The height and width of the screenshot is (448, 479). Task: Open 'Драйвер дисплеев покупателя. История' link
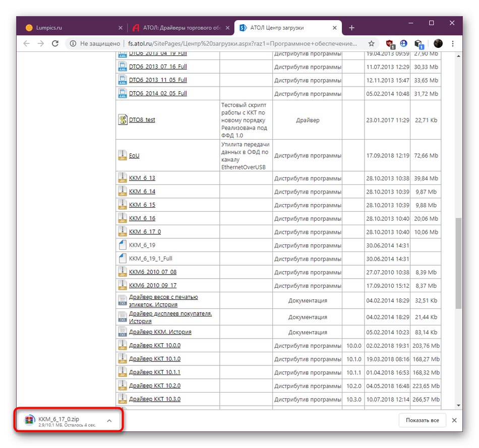coord(170,317)
